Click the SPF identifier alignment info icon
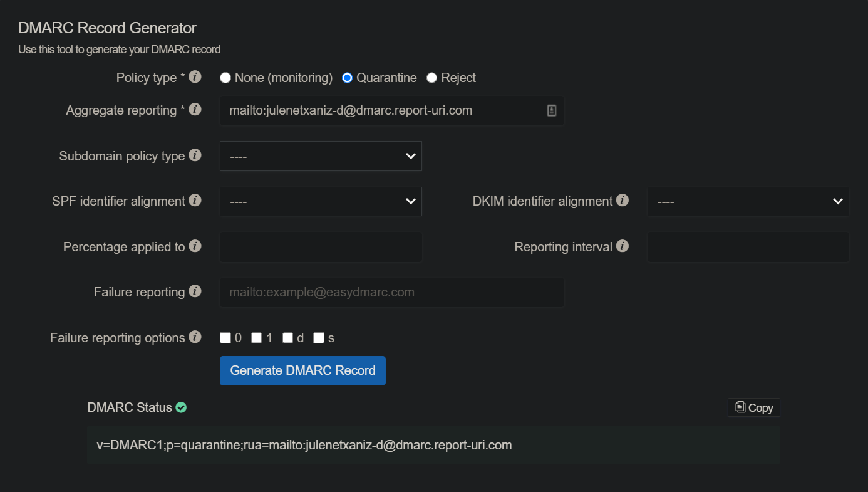The image size is (868, 492). click(x=195, y=200)
